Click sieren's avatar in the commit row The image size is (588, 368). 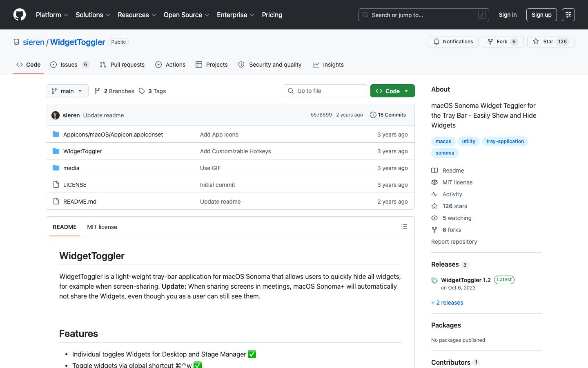click(x=56, y=115)
